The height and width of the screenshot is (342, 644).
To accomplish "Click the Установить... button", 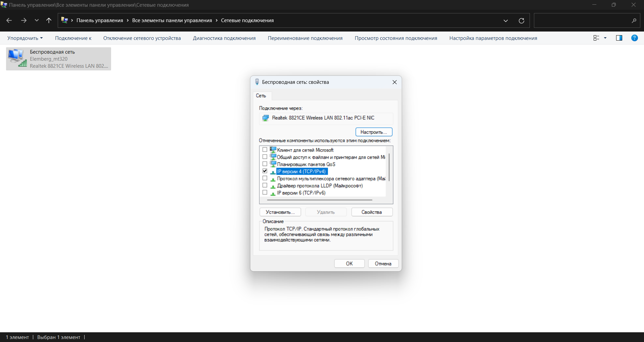I will pos(280,212).
